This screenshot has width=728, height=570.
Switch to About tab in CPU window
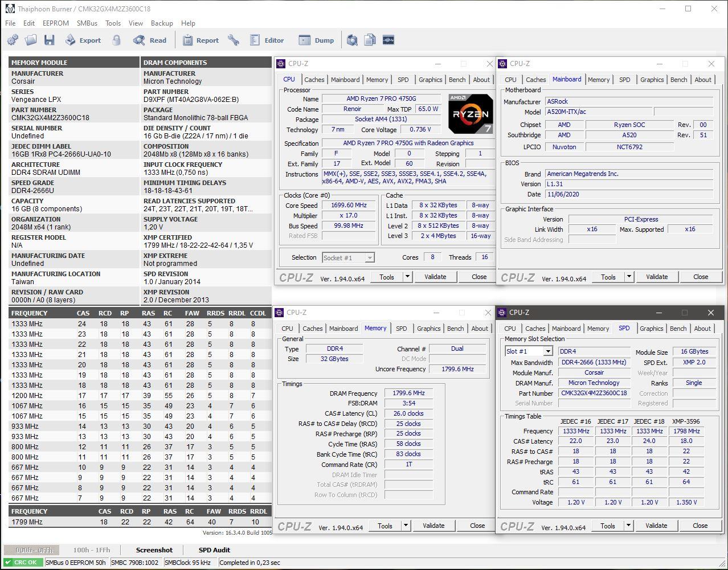point(481,80)
